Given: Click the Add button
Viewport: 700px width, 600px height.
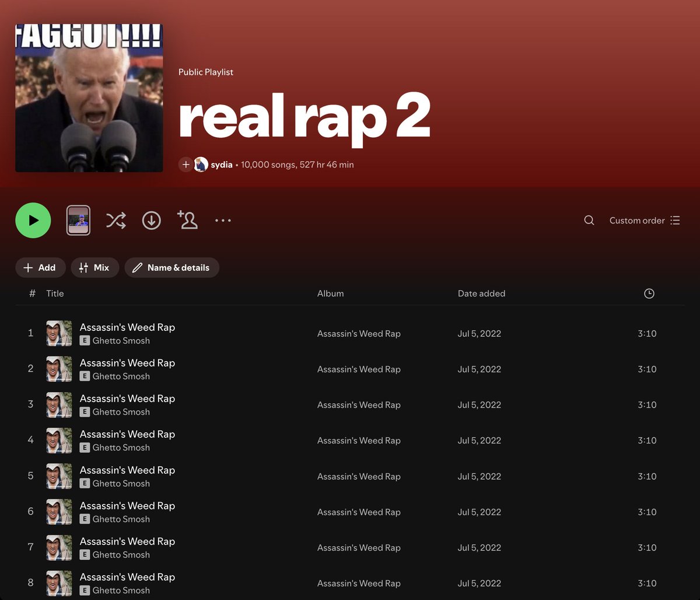Looking at the screenshot, I should coord(40,268).
